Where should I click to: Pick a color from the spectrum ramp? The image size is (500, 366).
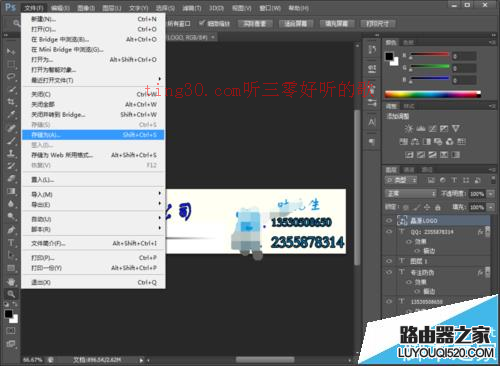click(x=432, y=94)
